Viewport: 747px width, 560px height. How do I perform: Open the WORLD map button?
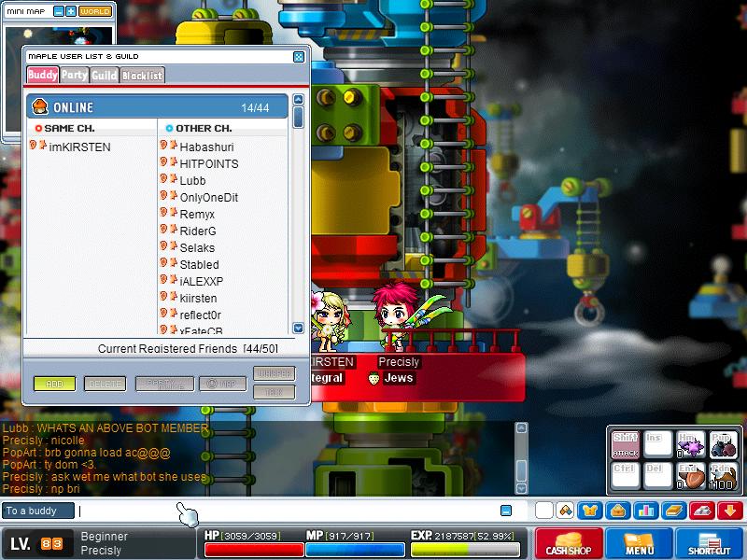95,11
